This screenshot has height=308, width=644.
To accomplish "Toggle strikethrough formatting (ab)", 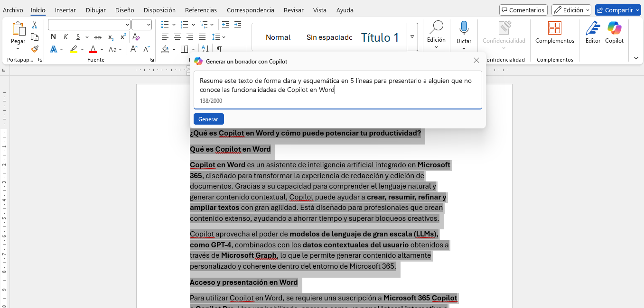I will (98, 37).
